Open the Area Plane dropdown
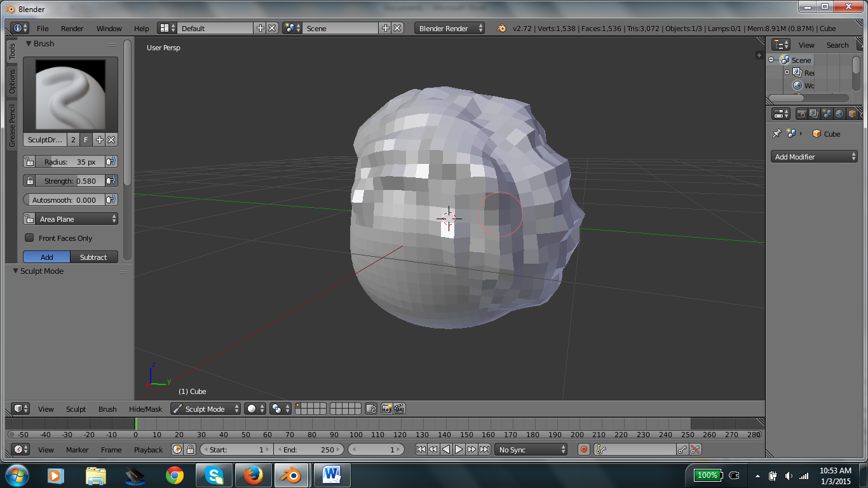Screen dimensions: 868x488 pyautogui.click(x=77, y=219)
